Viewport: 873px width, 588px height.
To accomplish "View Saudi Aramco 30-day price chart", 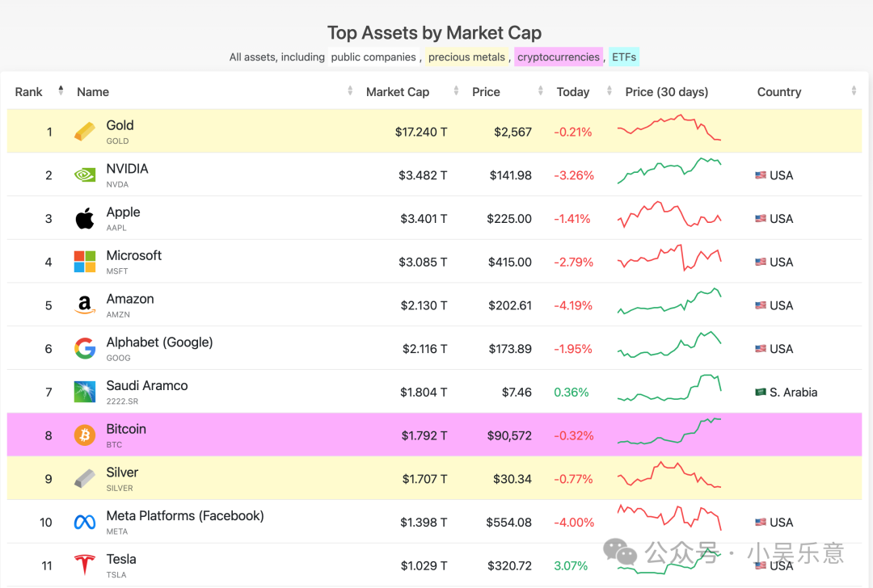I will 669,388.
